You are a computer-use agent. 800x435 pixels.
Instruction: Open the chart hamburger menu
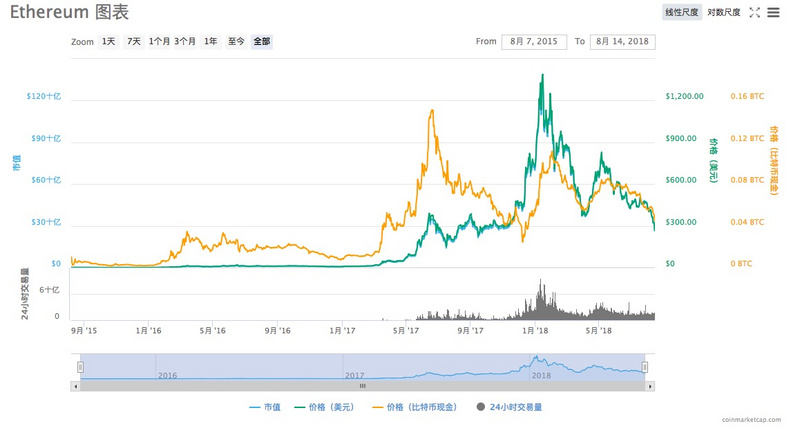773,13
